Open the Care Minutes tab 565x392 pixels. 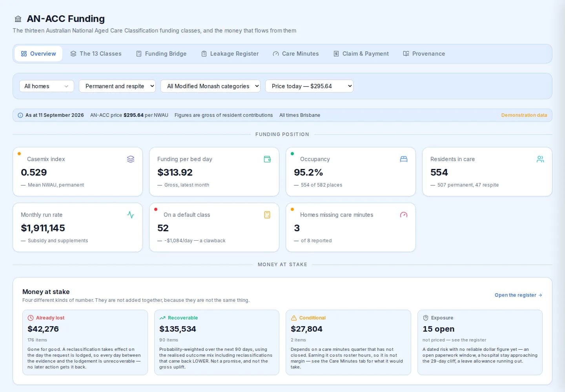point(296,54)
